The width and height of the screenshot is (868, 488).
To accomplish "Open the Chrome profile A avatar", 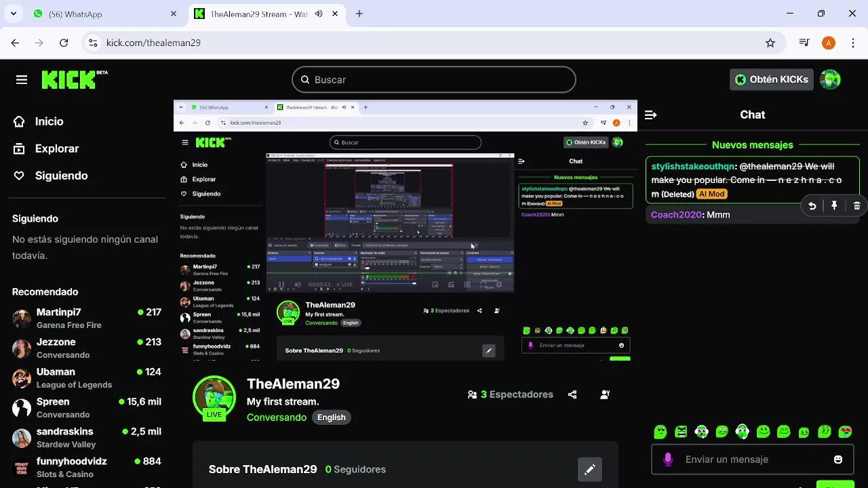I will pyautogui.click(x=828, y=43).
